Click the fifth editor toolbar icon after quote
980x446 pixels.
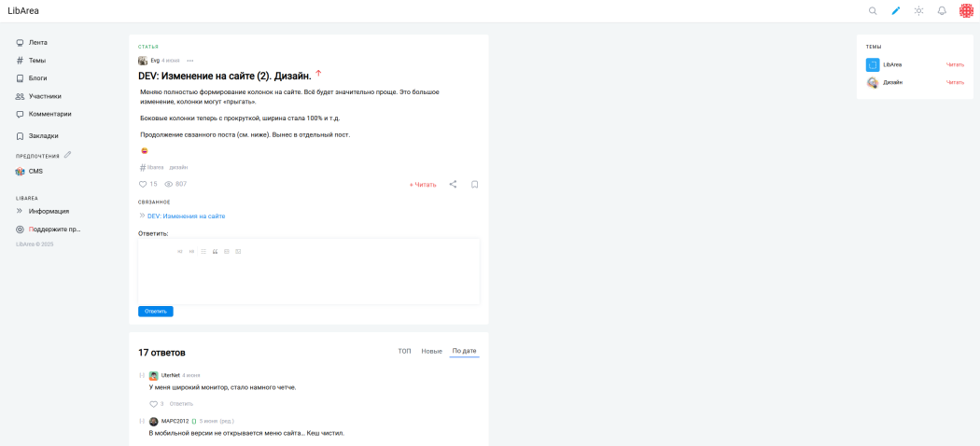(x=226, y=252)
